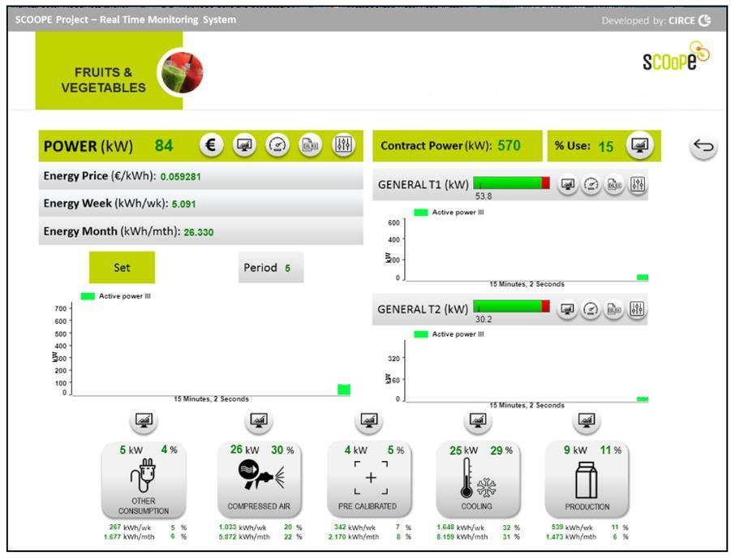The image size is (731, 560).
Task: Click % Use value 15
Action: coord(605,147)
